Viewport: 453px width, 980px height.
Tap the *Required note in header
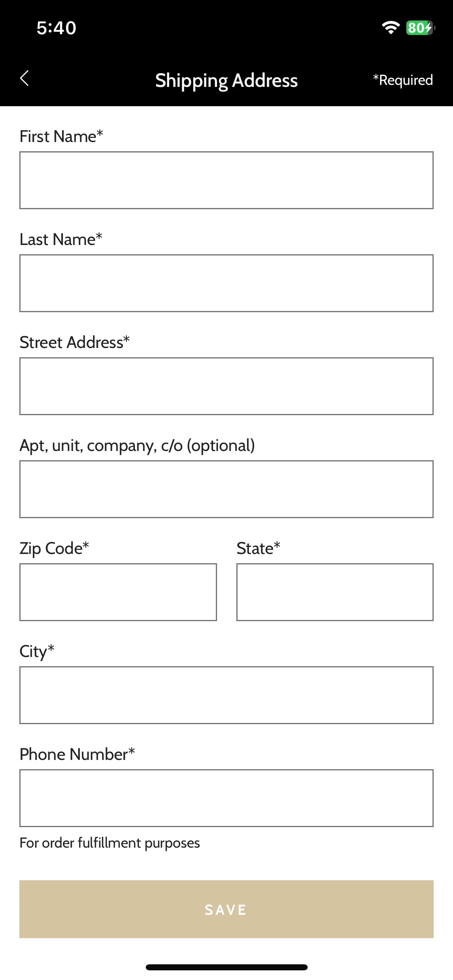point(403,80)
